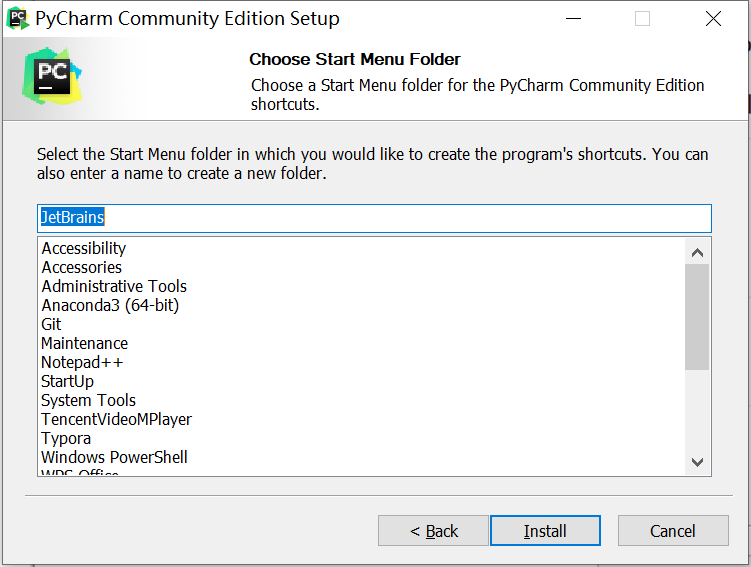Choose Accessories in the folder list
The width and height of the screenshot is (751, 567).
click(x=82, y=267)
